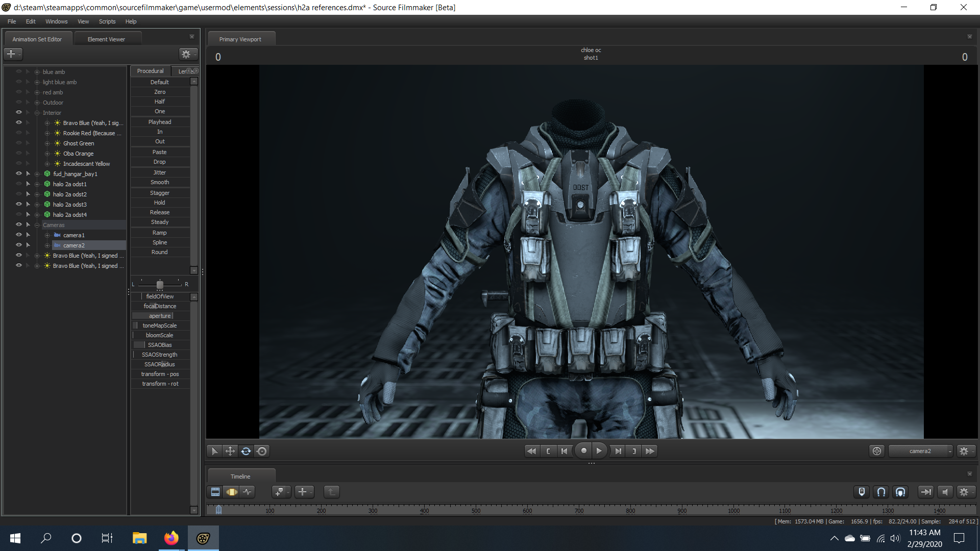Open the File menu

pos(12,21)
